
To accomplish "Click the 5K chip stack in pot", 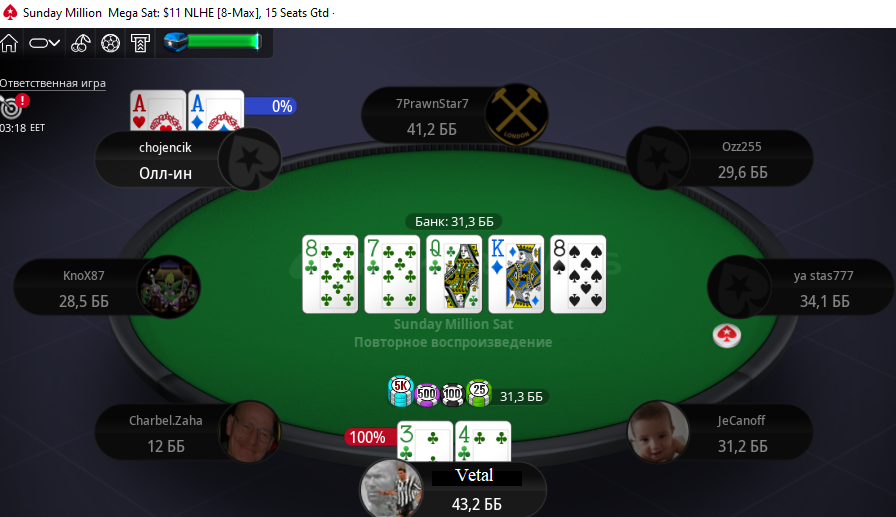I will coord(401,391).
